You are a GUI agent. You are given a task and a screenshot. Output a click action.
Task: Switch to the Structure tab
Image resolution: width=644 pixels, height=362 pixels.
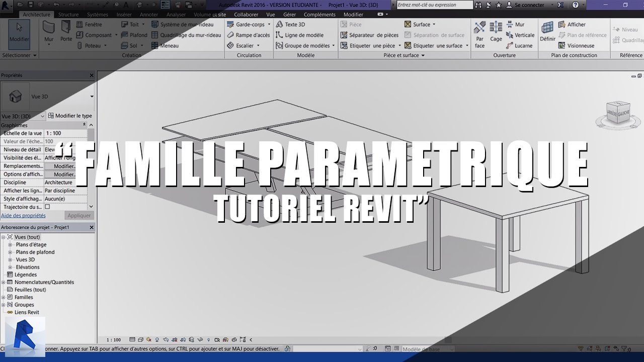click(x=68, y=15)
